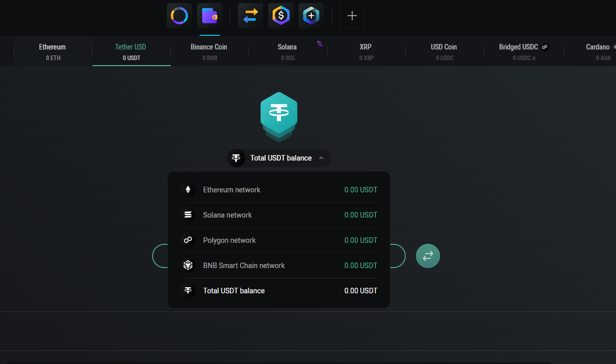Viewport: 616px width, 364px height.
Task: Open the dollar hexagon app icon
Action: tap(281, 16)
